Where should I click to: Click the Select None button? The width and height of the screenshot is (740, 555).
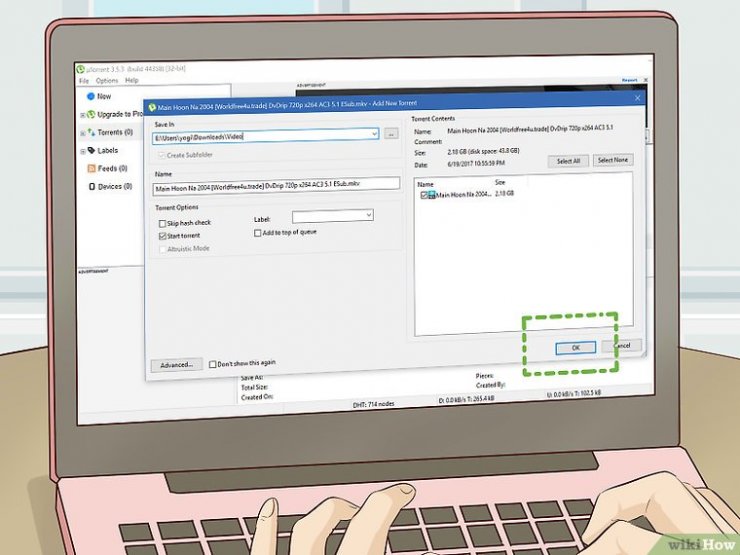tap(613, 160)
